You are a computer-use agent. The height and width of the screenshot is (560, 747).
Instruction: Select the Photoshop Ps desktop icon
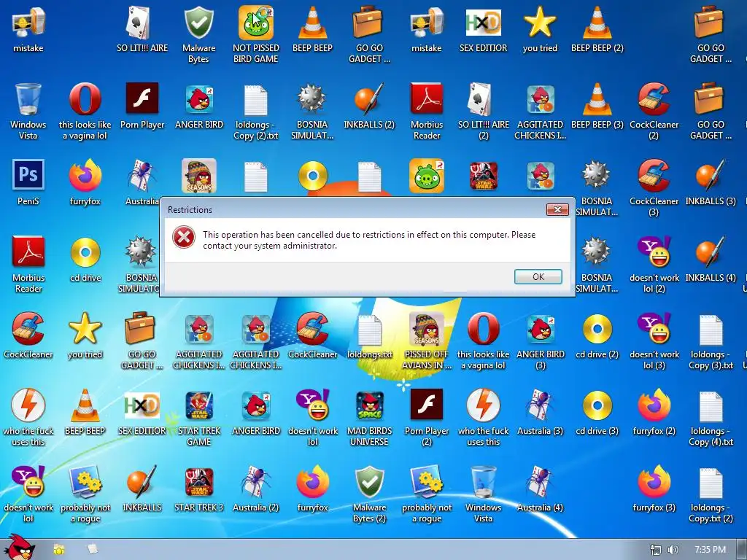point(28,175)
